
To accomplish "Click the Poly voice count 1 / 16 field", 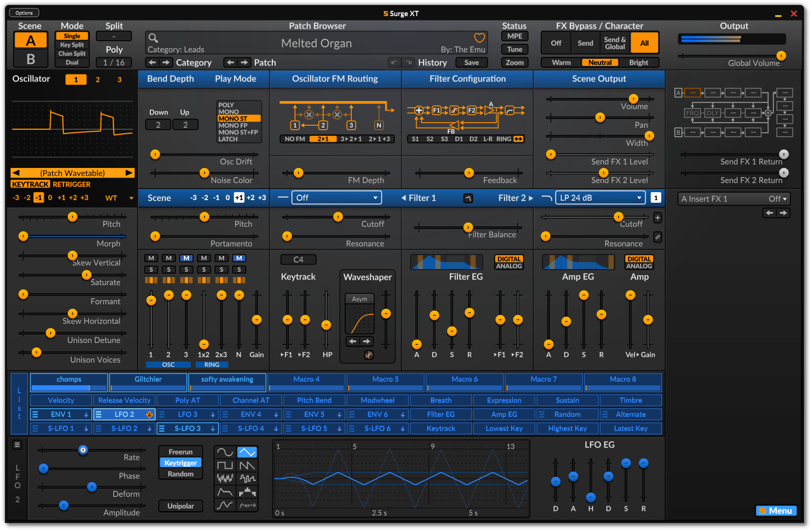I will pos(114,62).
